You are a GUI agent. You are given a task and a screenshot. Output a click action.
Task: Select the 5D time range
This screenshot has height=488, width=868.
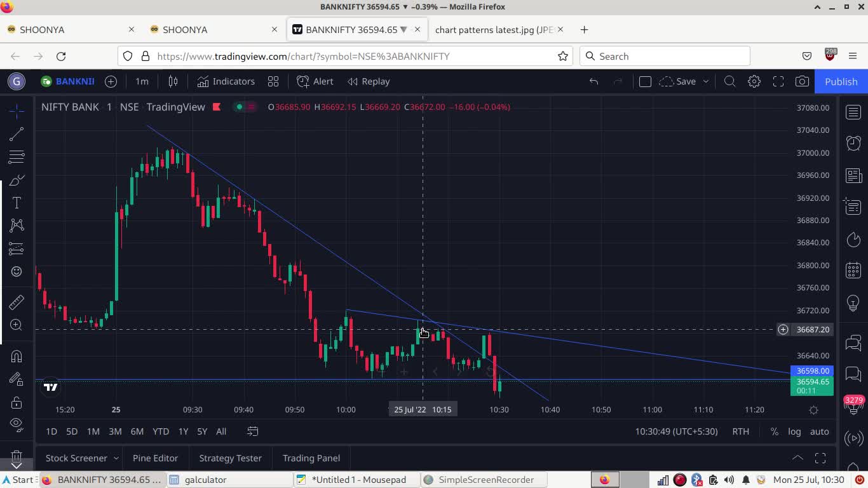tap(72, 431)
